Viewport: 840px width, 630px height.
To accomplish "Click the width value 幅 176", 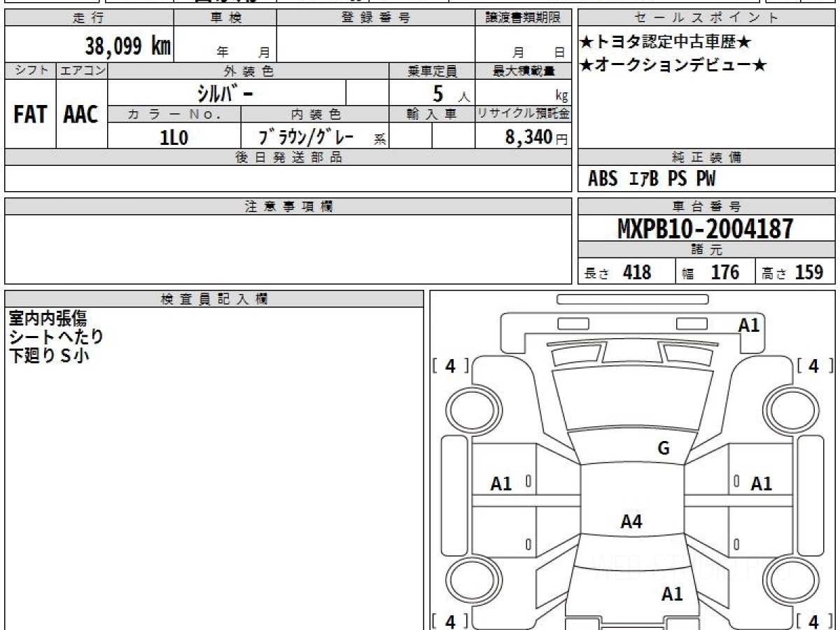I will pyautogui.click(x=711, y=272).
